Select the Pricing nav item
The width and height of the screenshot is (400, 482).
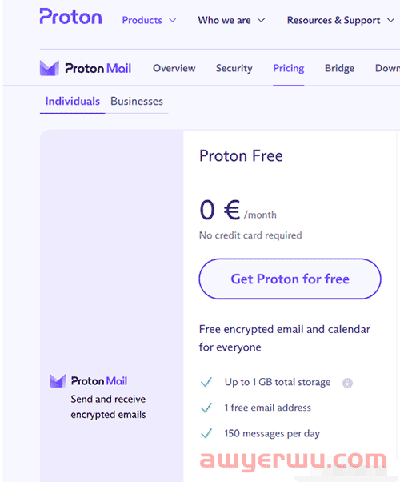click(289, 68)
